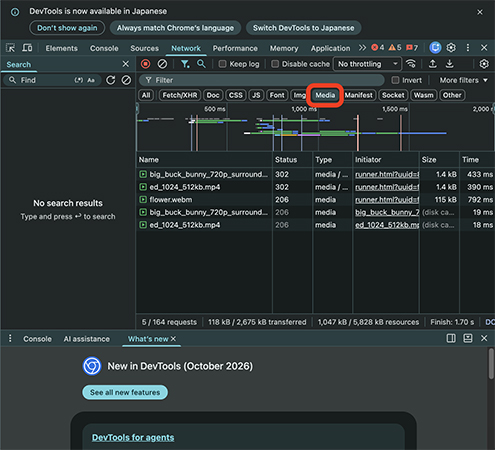Expand more DevTools tabs chevron
Screen dimensions: 495x450
pyautogui.click(x=362, y=48)
